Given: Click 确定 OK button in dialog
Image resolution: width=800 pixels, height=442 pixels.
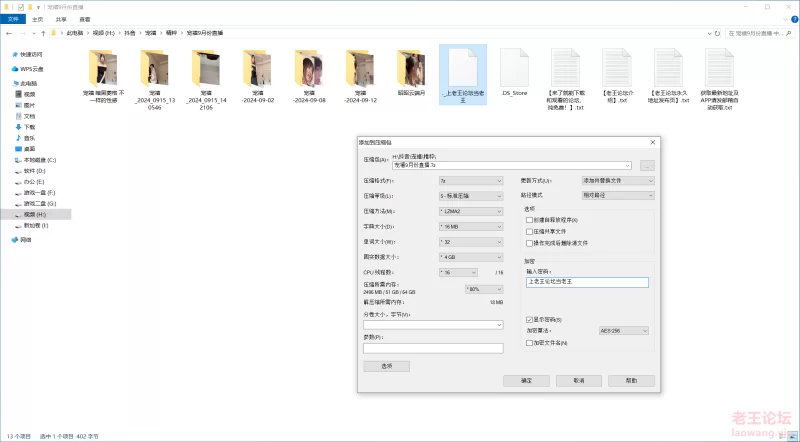Looking at the screenshot, I should click(526, 381).
